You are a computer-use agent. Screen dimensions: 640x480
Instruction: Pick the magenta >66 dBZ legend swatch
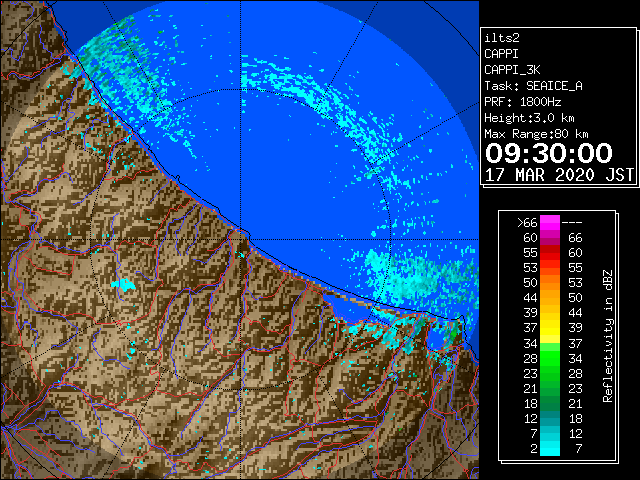550,223
